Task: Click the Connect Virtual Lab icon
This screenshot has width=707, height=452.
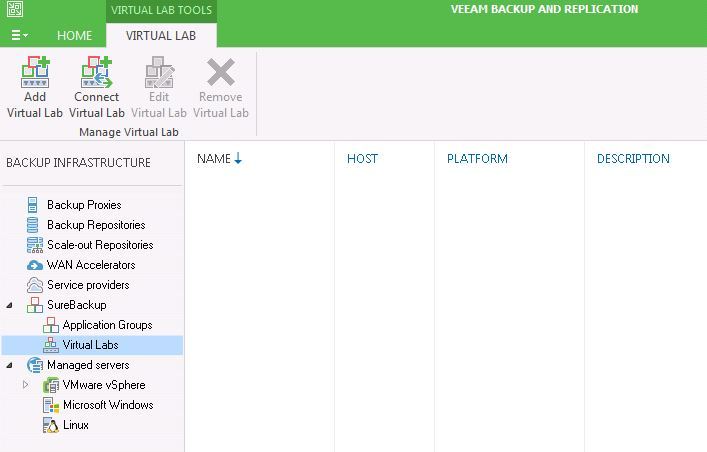Action: [96, 72]
